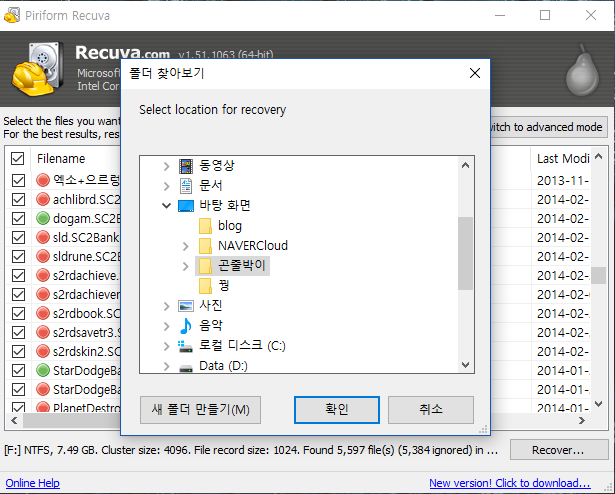Click red status dot of s2rdsavetr3 file

(43, 332)
